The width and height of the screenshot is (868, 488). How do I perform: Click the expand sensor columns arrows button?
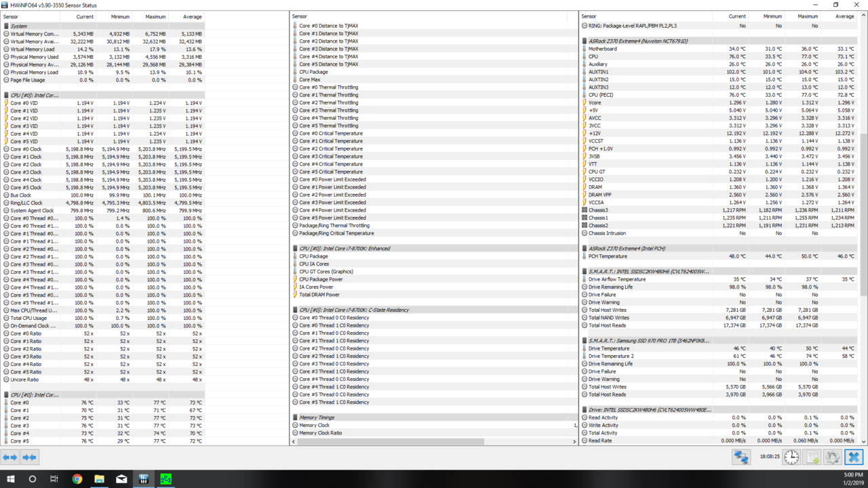click(10, 457)
